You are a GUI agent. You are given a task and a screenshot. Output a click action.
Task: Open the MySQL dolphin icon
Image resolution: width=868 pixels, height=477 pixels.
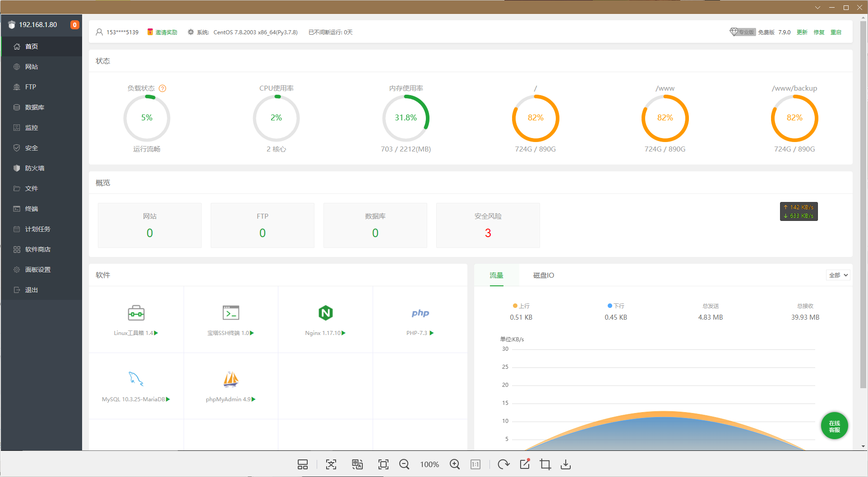point(136,379)
